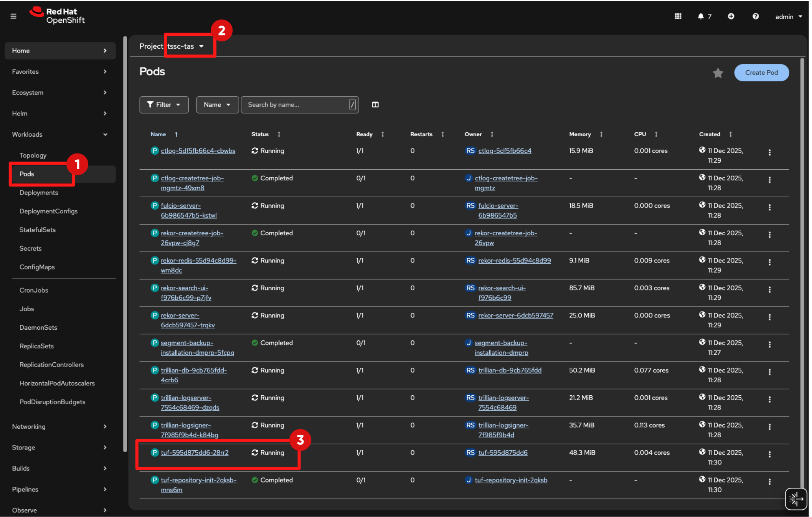Open the trillian-db-9cb765fdd ReplicaSet owner link
Image resolution: width=812 pixels, height=517 pixels.
pyautogui.click(x=510, y=370)
